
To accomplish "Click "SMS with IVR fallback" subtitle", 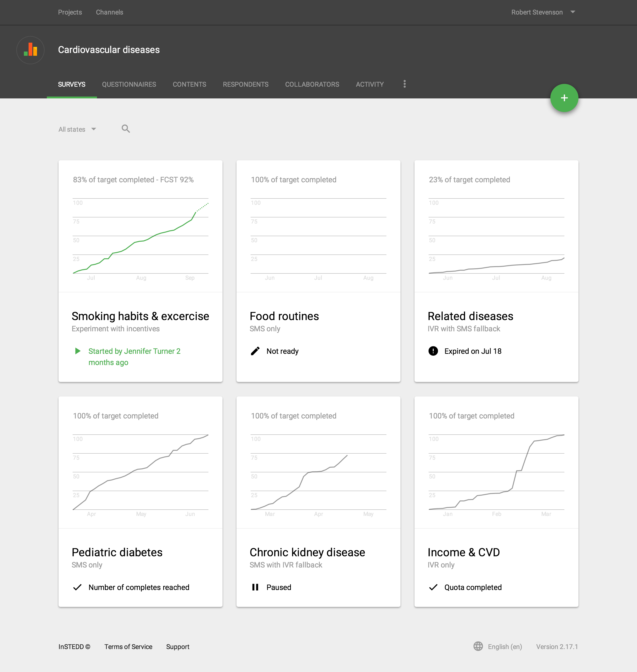I will pos(286,565).
